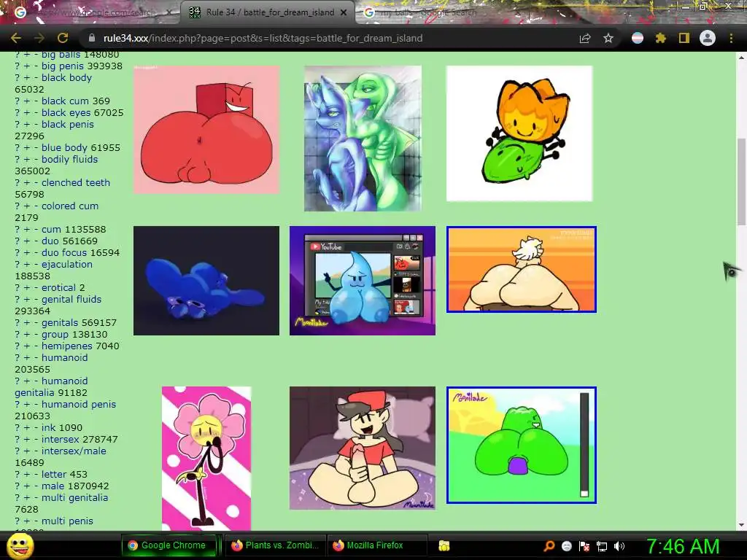747x560 pixels.
Task: Open the 'clenched teeth' tag link
Action: click(76, 183)
